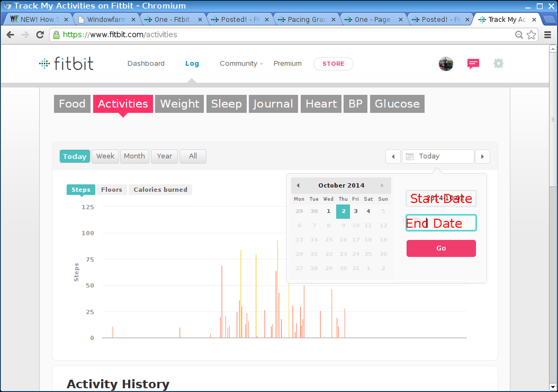Click the Fitbit logo
Image resolution: width=558 pixels, height=392 pixels.
click(67, 63)
